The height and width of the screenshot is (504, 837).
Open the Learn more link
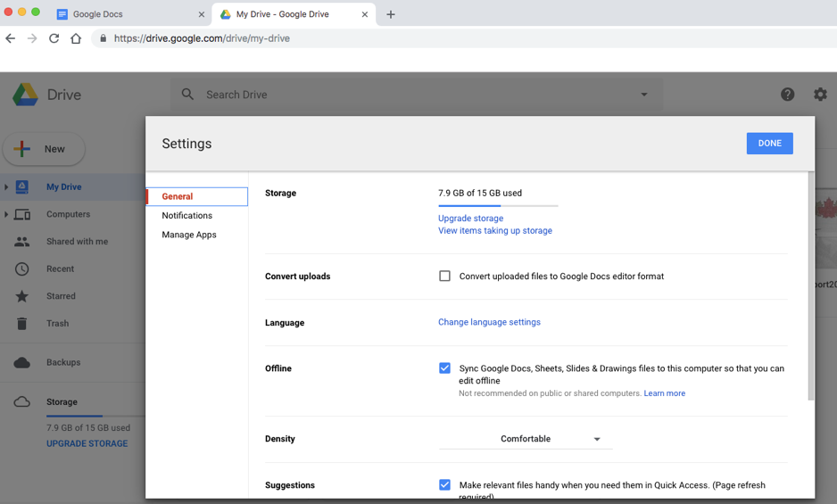tap(665, 393)
